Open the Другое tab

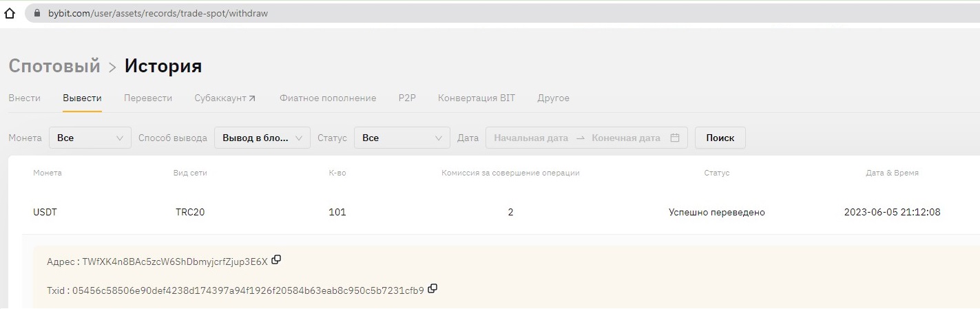coord(553,98)
